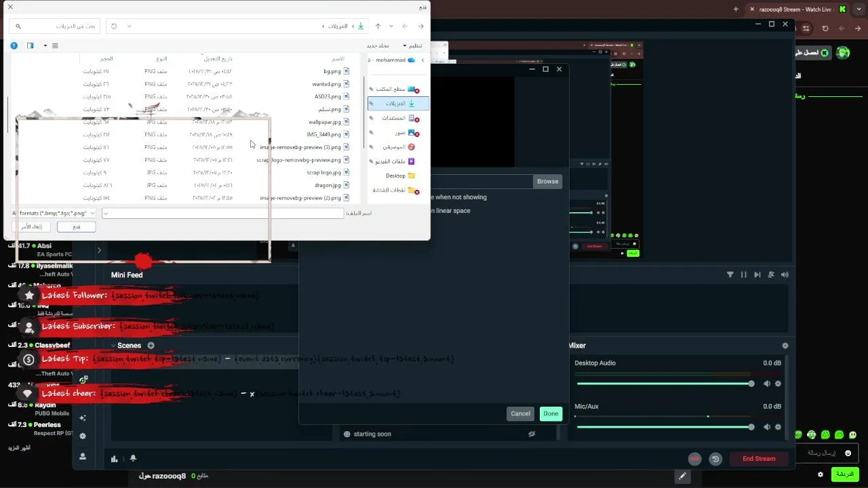Go up one folder level
868x488 pixels.
tap(378, 26)
